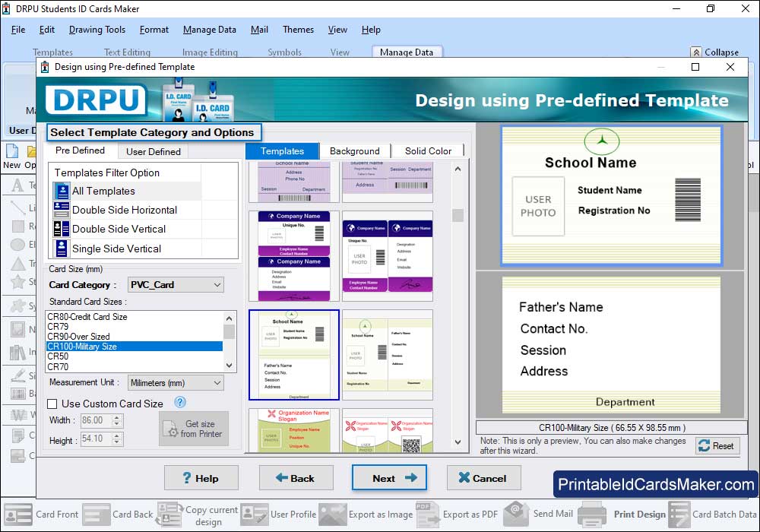
Task: Choose the Single Side Vertical filter icon
Action: pyautogui.click(x=62, y=249)
